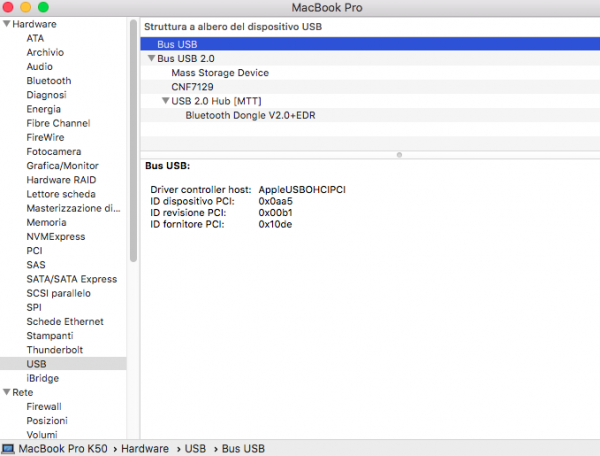
Task: Select FireWire in the sidebar
Action: [x=45, y=137]
